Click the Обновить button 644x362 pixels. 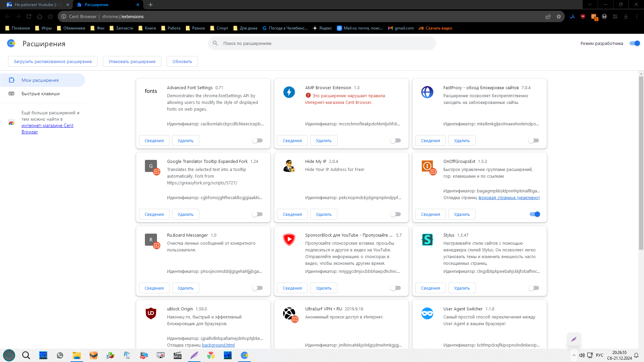coord(182,61)
